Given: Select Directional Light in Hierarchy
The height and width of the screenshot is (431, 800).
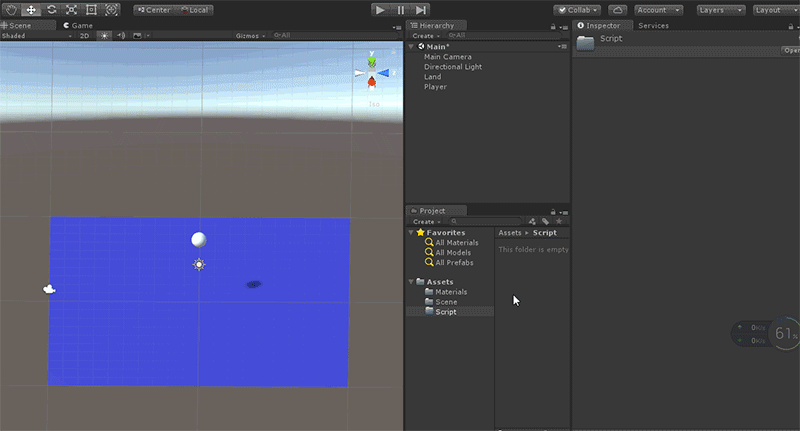Looking at the screenshot, I should pyautogui.click(x=453, y=67).
